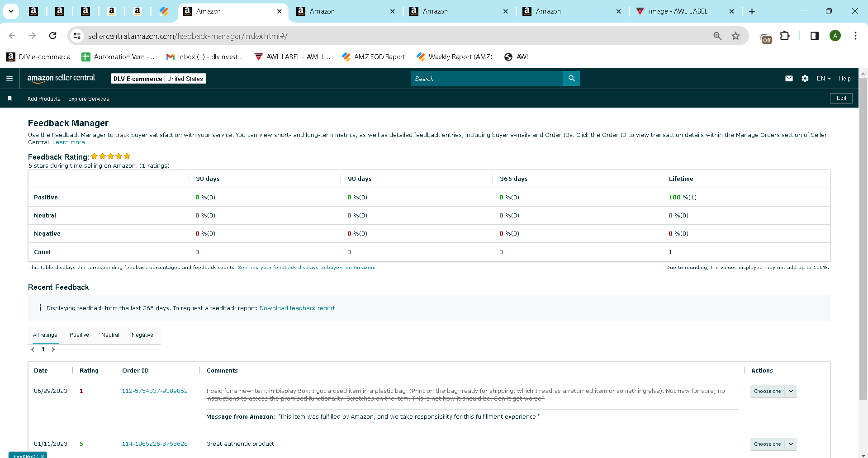Click the FEEDBACK widget tab
This screenshot has height=458, width=868.
(x=26, y=456)
